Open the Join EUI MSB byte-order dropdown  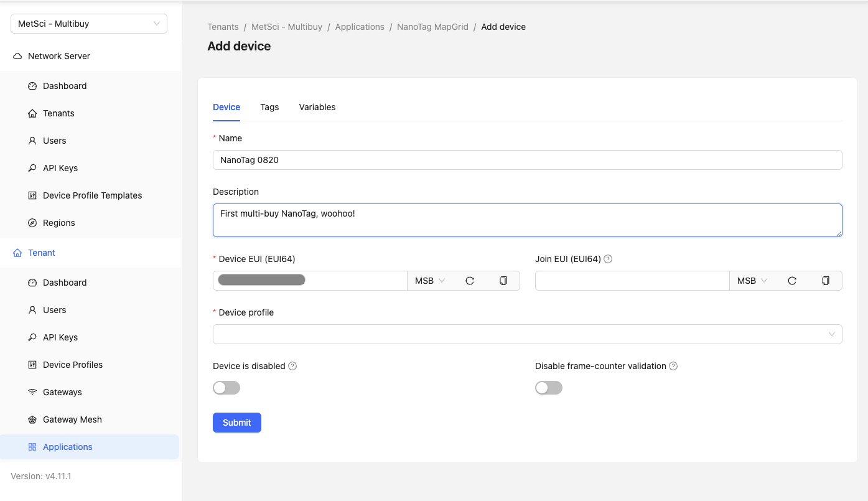752,281
